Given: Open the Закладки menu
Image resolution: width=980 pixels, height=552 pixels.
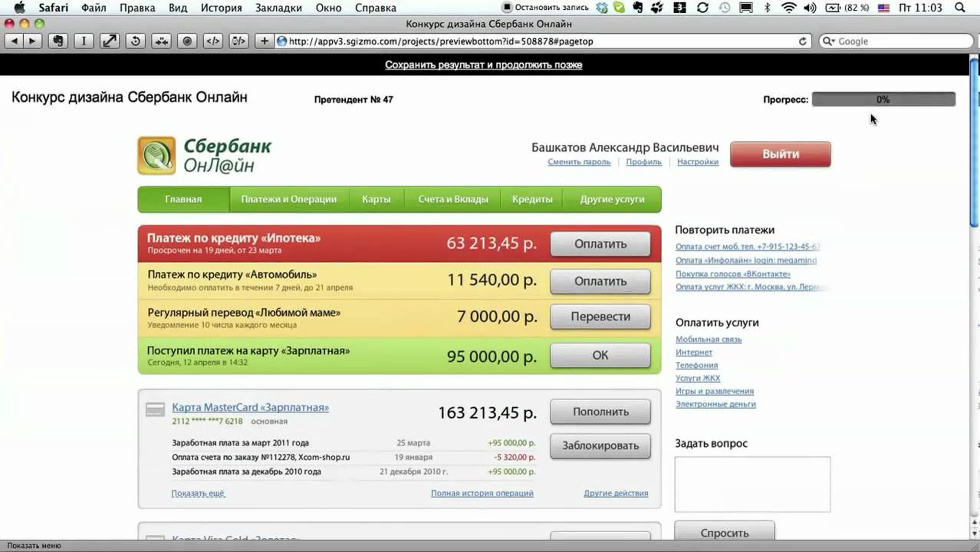Looking at the screenshot, I should (278, 8).
